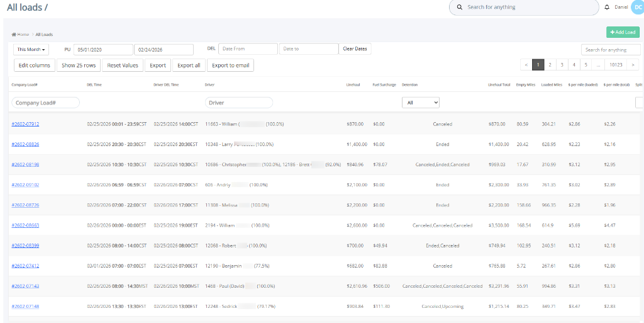Focus the top Search for anything field
644x323 pixels.
tap(524, 8)
